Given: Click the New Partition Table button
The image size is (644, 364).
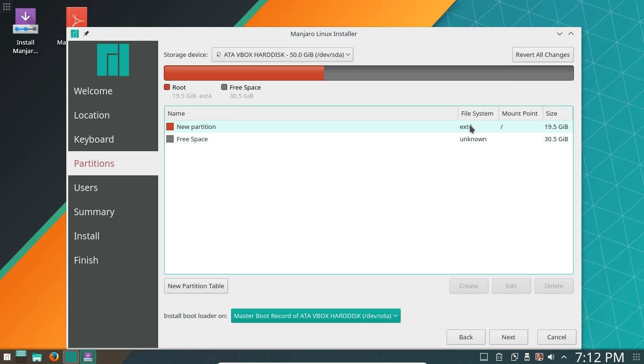Looking at the screenshot, I should click(196, 286).
